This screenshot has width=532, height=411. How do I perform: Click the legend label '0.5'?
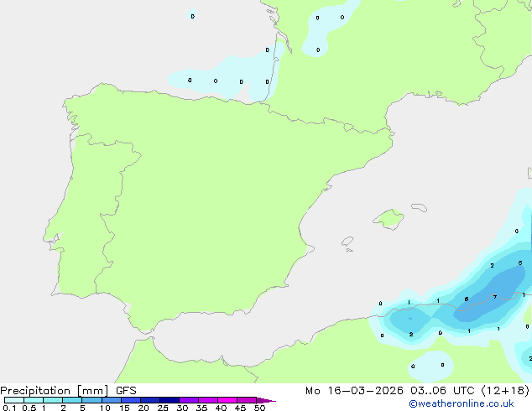click(29, 408)
